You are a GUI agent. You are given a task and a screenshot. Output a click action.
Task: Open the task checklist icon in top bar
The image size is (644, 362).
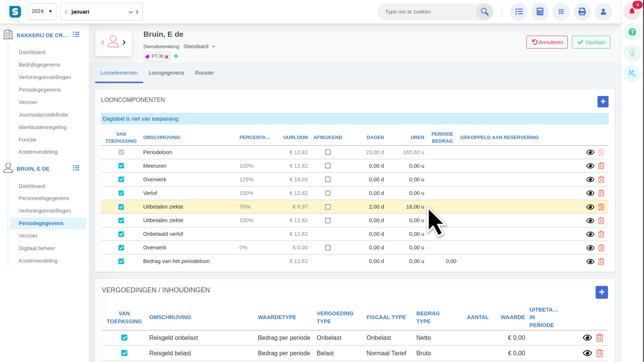(x=519, y=12)
